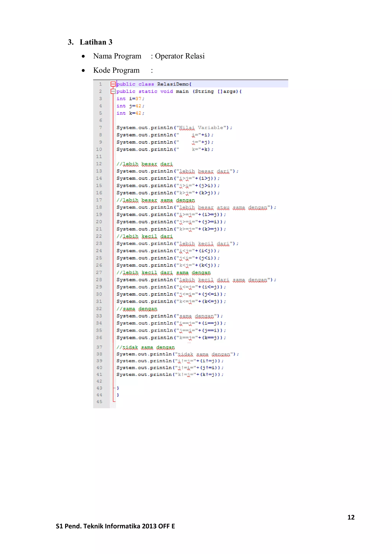Click line number 1 in gutter

point(100,84)
